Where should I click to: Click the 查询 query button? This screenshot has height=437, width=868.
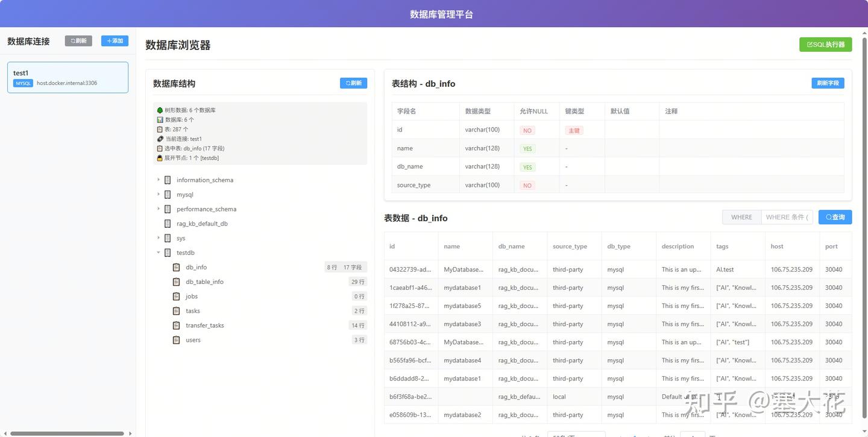coord(835,217)
